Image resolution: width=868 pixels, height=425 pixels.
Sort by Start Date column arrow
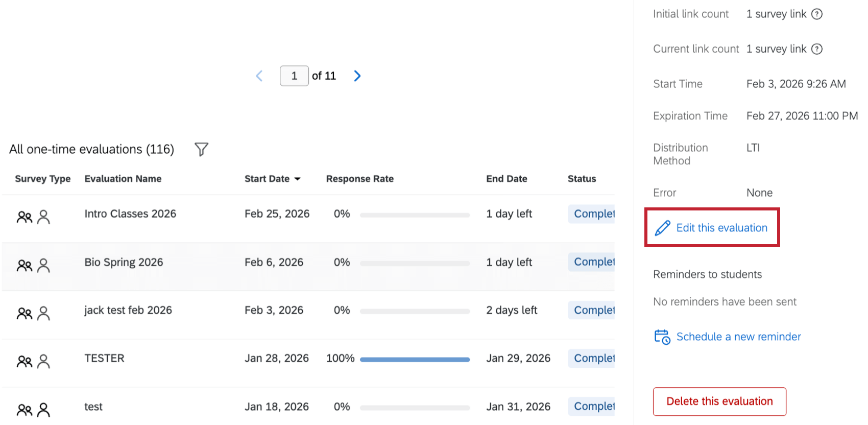coord(297,179)
